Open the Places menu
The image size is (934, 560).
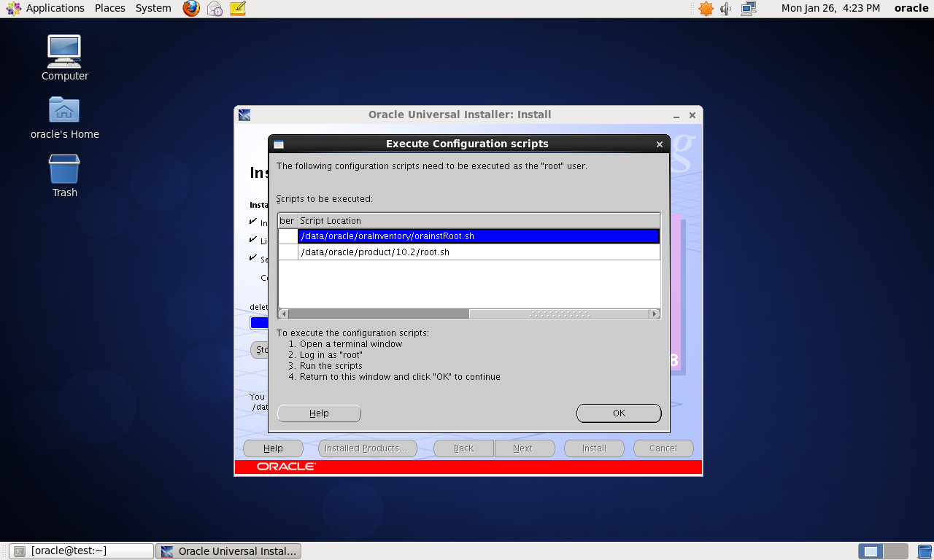pyautogui.click(x=110, y=8)
